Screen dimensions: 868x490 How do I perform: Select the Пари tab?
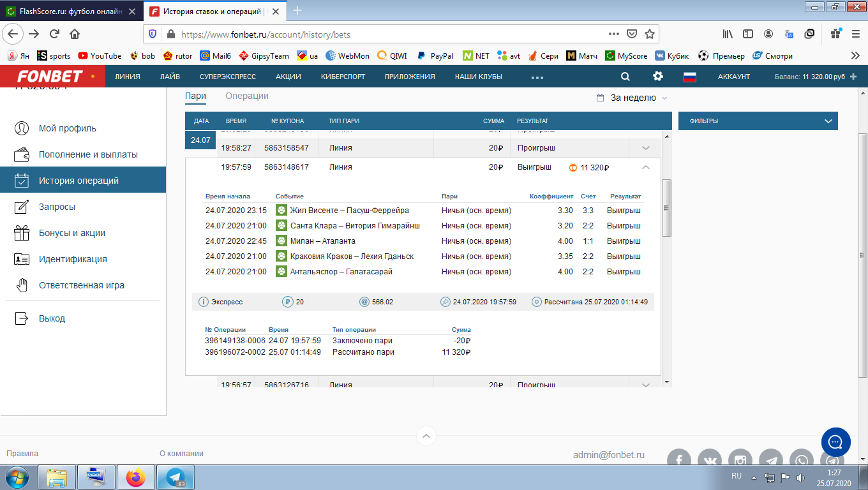pos(196,96)
